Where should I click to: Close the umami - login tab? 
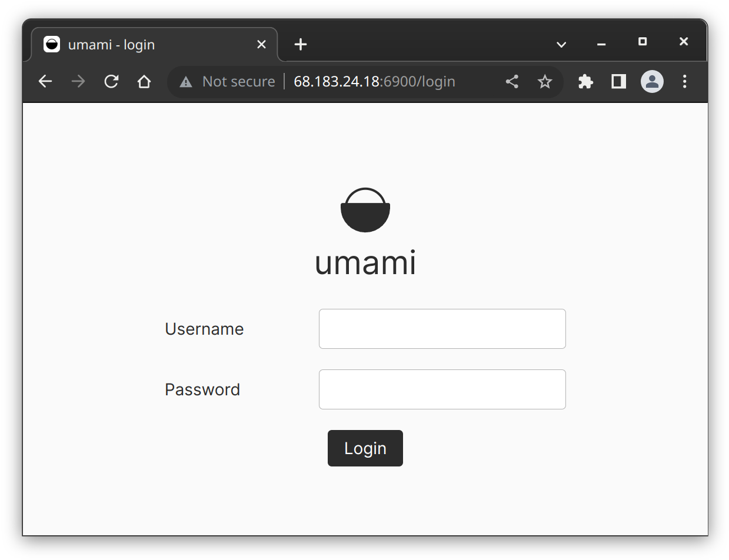pos(262,45)
